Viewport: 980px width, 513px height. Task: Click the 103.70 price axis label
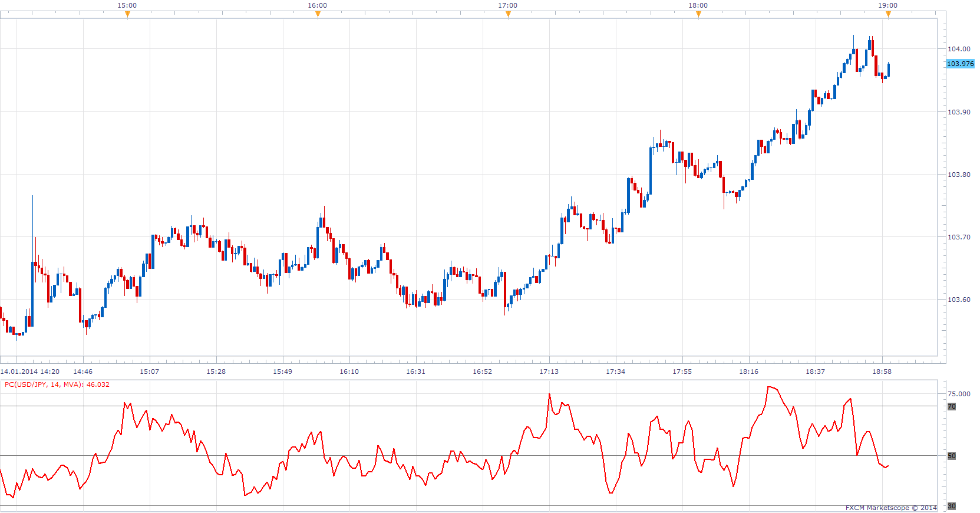[x=959, y=237]
